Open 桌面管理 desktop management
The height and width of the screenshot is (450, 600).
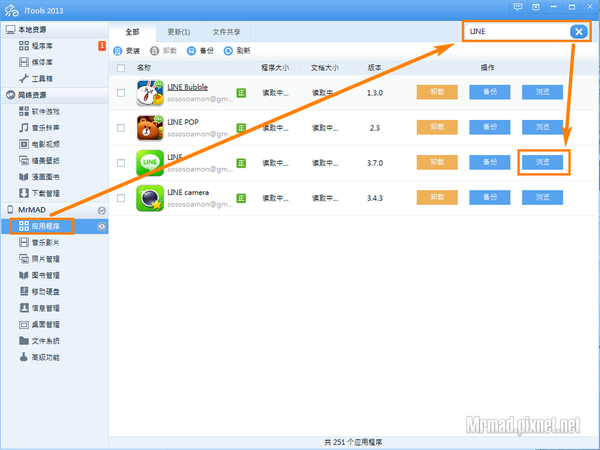click(x=39, y=324)
